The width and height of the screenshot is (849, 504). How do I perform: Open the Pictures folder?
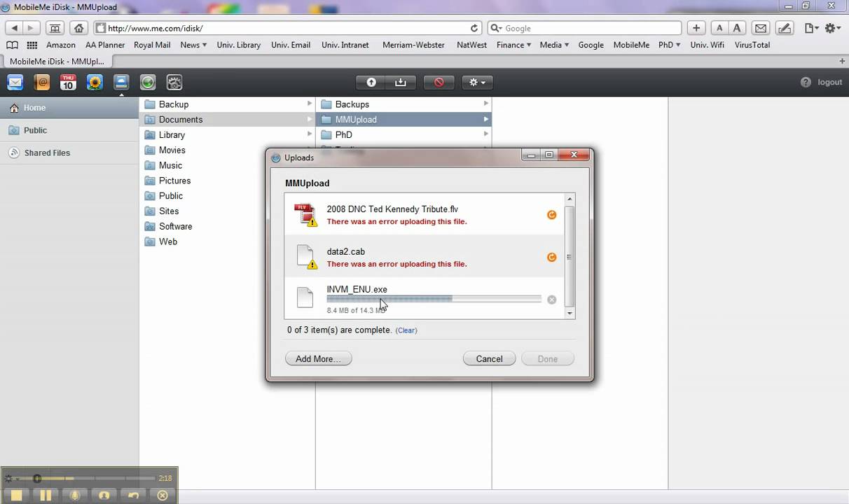pyautogui.click(x=227, y=181)
